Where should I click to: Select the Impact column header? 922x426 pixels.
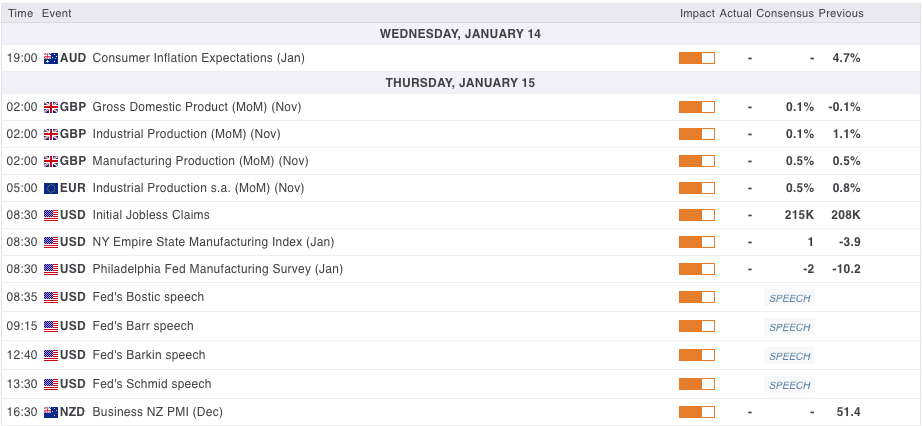click(697, 13)
